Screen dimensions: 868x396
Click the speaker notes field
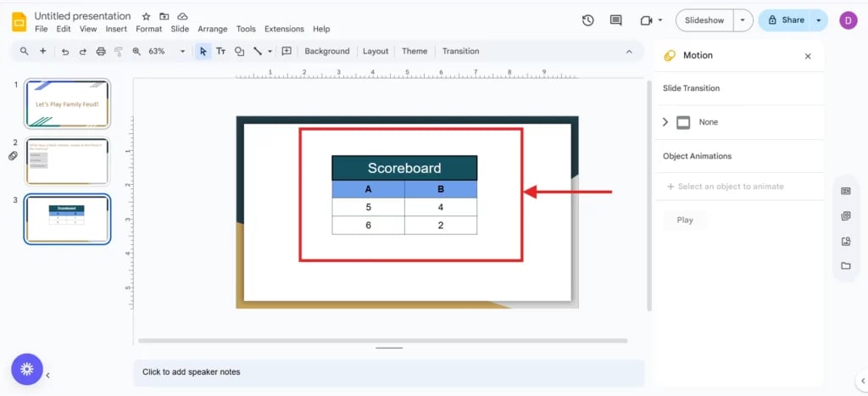[x=388, y=372]
